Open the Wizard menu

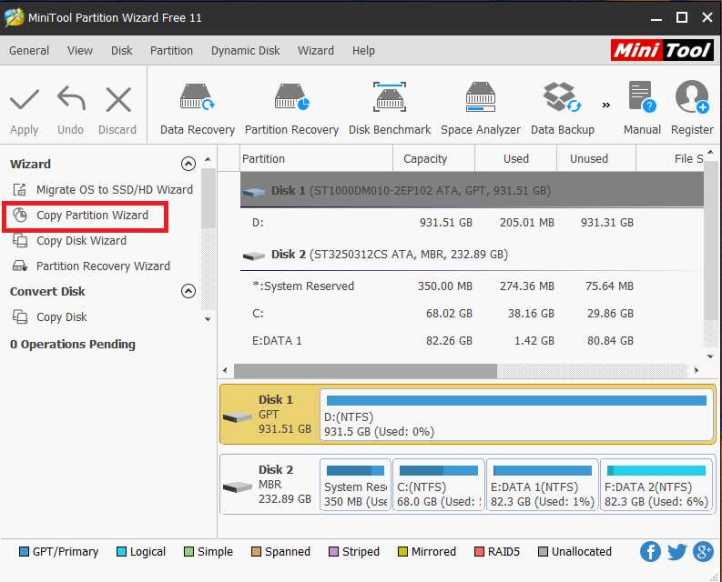click(315, 50)
